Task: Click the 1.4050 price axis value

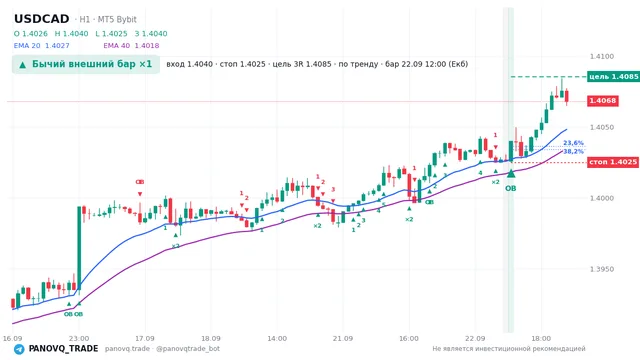Action: [x=602, y=127]
